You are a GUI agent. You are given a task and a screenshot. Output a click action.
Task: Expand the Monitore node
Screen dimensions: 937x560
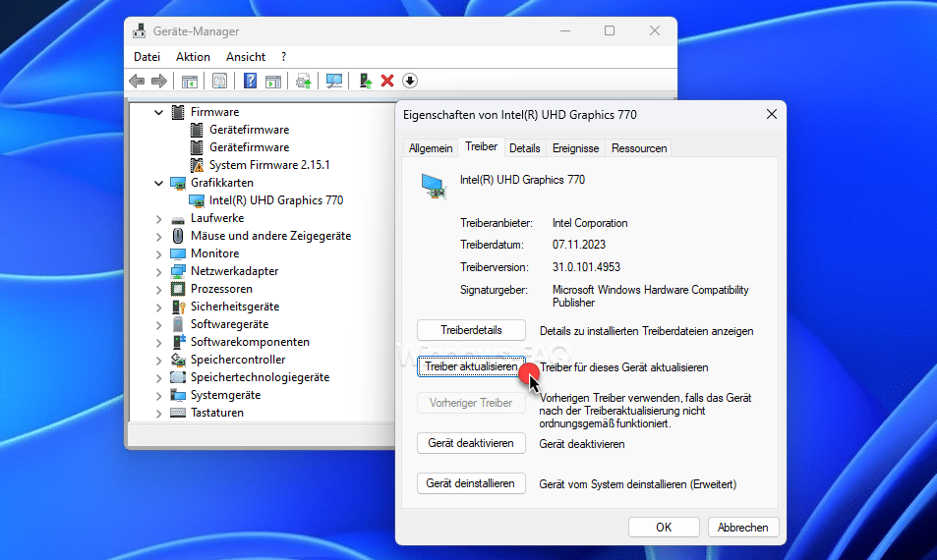point(158,254)
